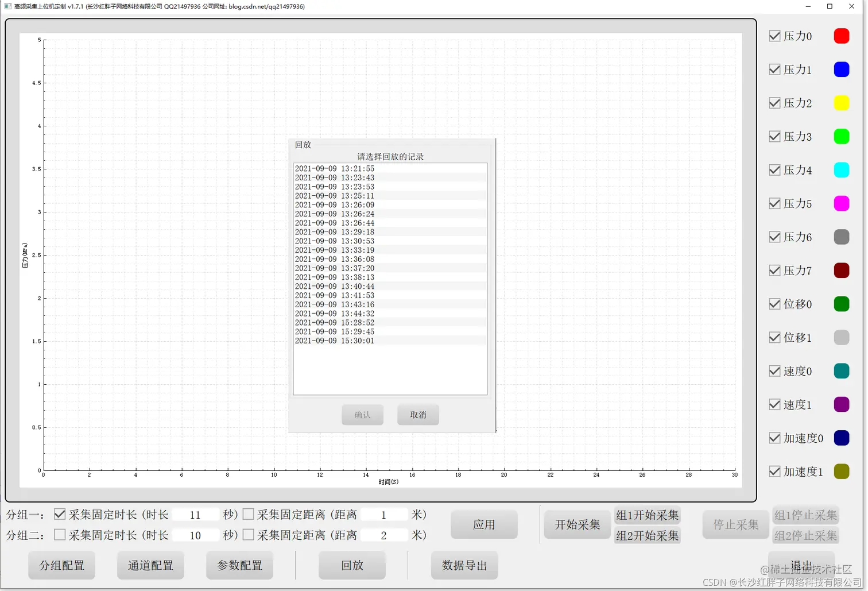Click the navy swatch for 加速度0
Screen dimensions: 868x591
point(841,438)
